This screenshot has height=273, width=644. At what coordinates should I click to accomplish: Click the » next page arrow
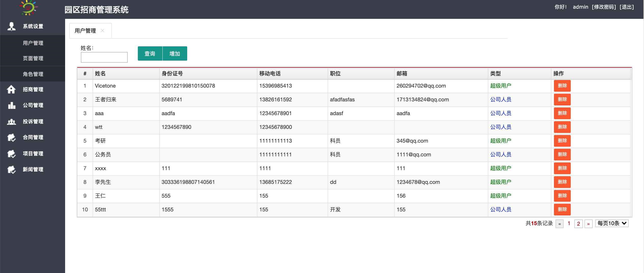pos(589,224)
